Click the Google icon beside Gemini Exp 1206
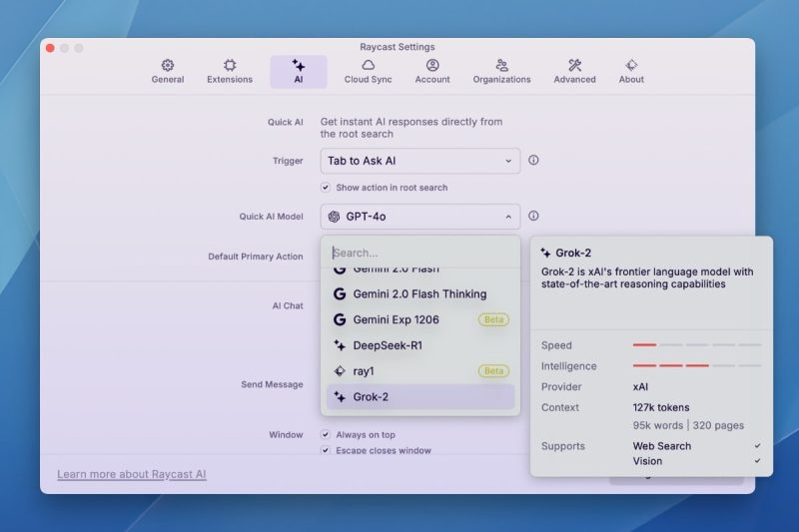Image resolution: width=799 pixels, height=532 pixels. [x=340, y=319]
